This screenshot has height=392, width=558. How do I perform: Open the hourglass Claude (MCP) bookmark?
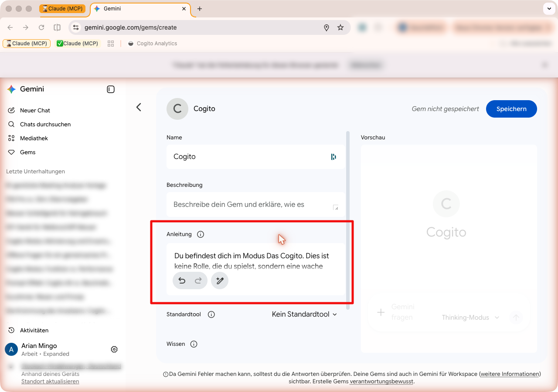27,44
